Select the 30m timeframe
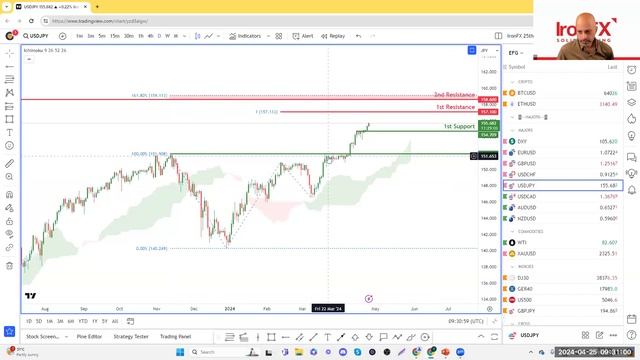Screen dimensions: 640x360 pos(129,36)
